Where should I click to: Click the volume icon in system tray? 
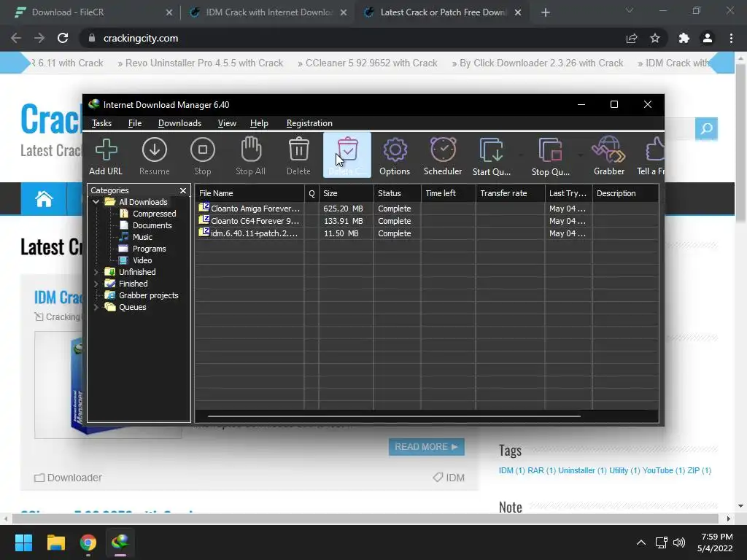pos(679,542)
